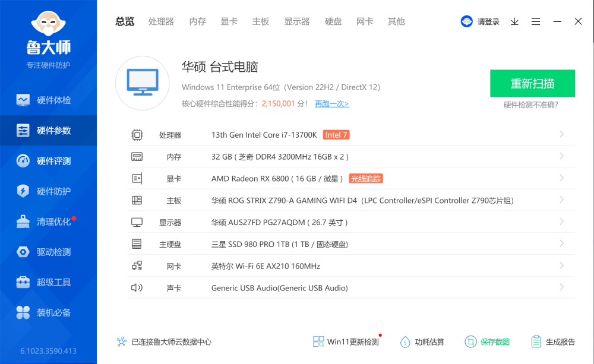The width and height of the screenshot is (594, 364).
Task: Click the Win11更新检测 icon
Action: click(x=318, y=341)
